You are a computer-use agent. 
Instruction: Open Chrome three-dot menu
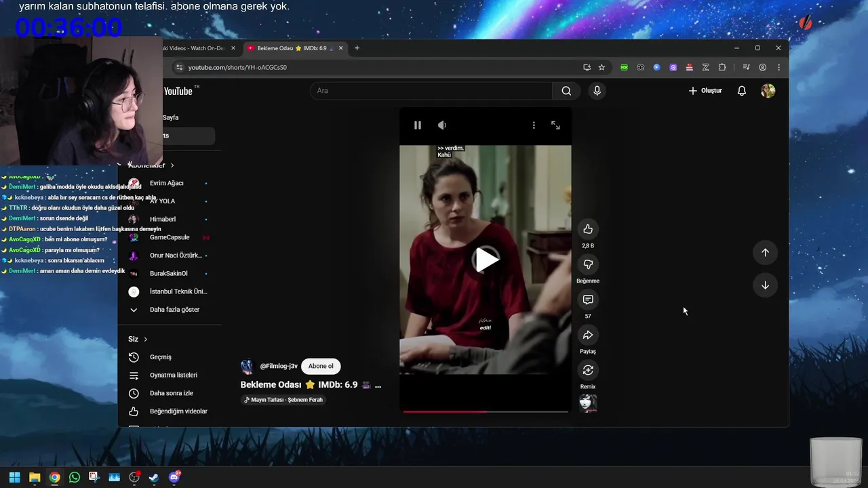pos(778,67)
